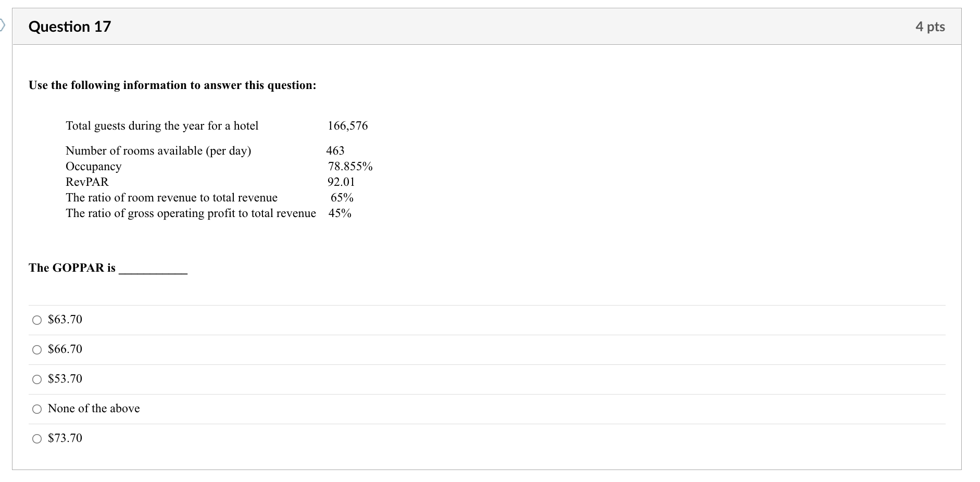The image size is (980, 482).
Task: Click the 'Use the following information' instruction text
Action: coord(172,85)
